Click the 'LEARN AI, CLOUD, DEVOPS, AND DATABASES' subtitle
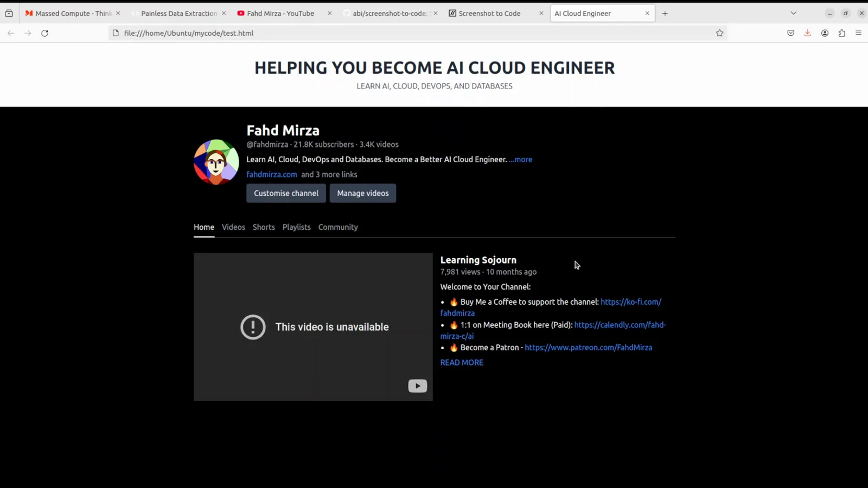 pyautogui.click(x=435, y=86)
